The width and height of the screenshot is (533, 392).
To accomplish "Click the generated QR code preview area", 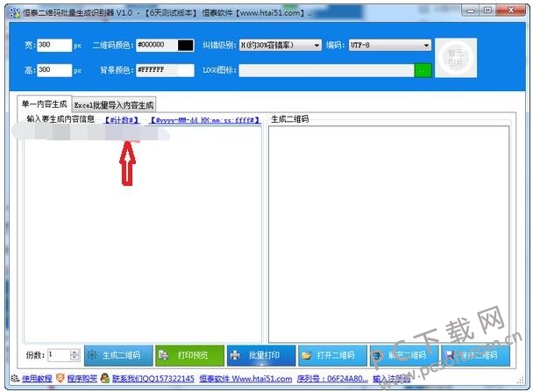I will tap(389, 235).
